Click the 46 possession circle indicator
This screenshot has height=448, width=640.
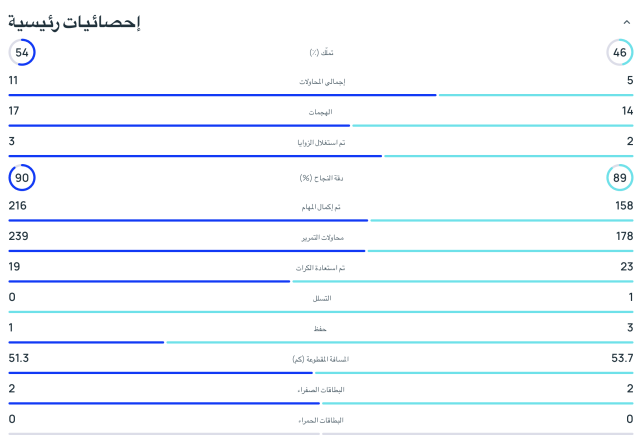[x=620, y=52]
